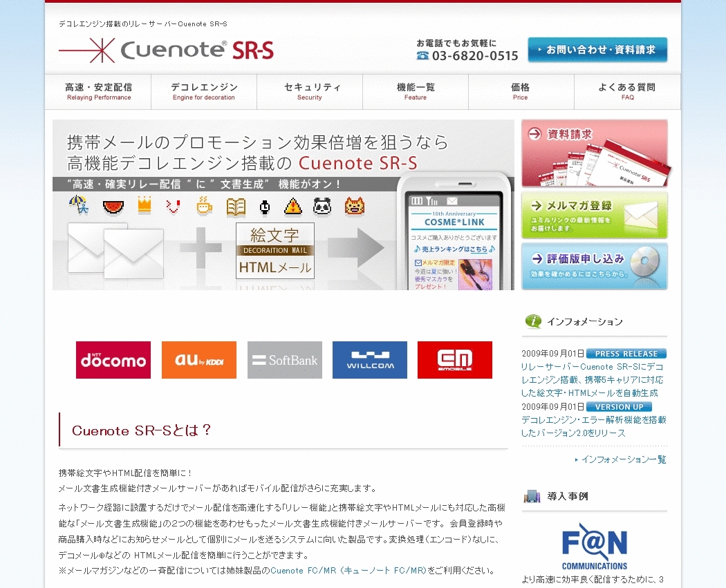Click the 評価版申し込み blue banner
726x588 pixels.
tap(595, 266)
